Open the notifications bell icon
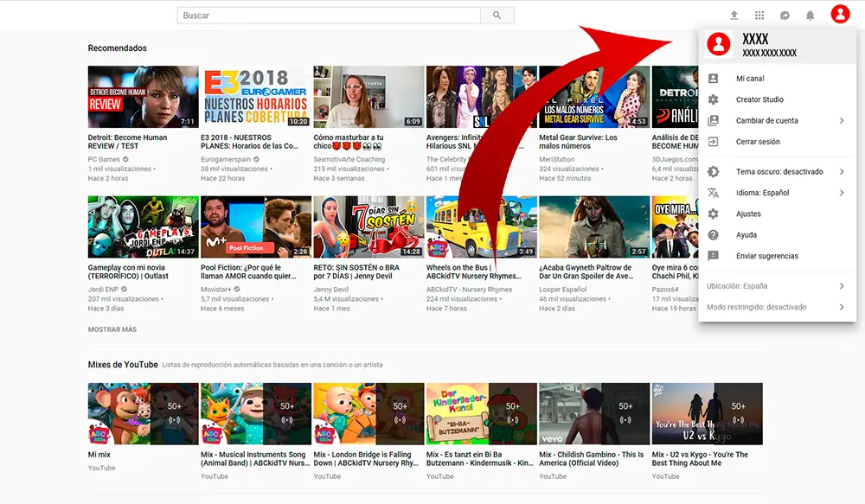 pos(810,16)
